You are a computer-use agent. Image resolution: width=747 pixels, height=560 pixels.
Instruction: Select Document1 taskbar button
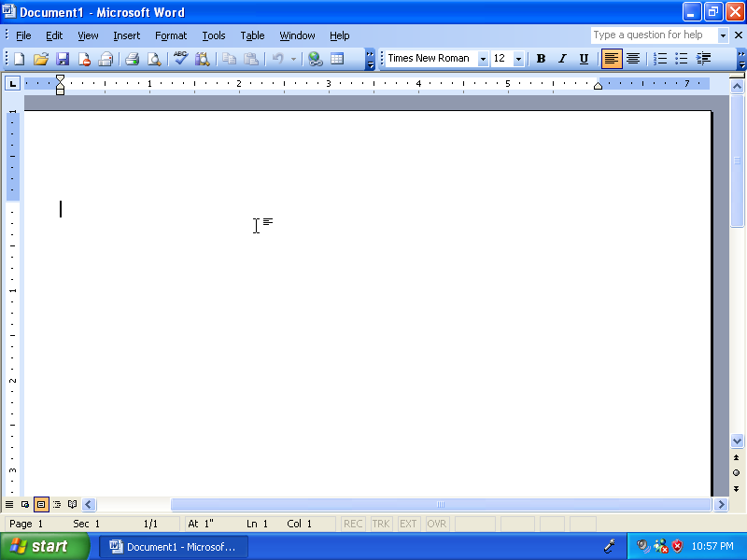[174, 547]
